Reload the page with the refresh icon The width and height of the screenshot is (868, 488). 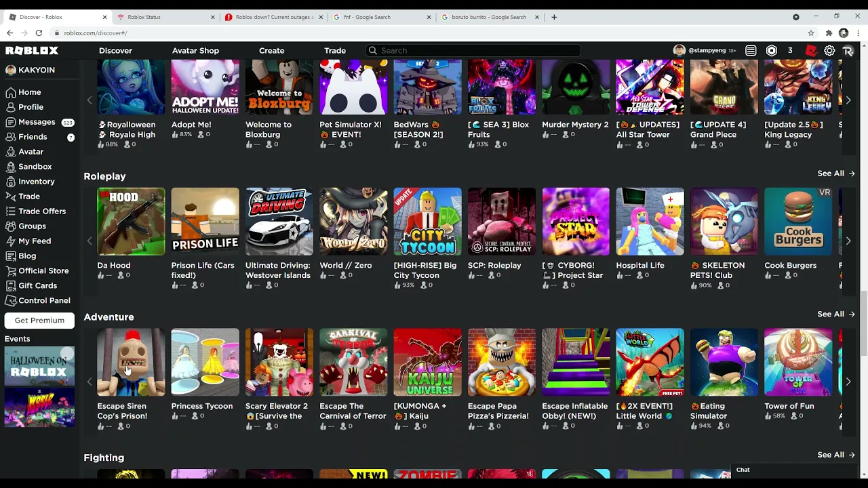(39, 33)
